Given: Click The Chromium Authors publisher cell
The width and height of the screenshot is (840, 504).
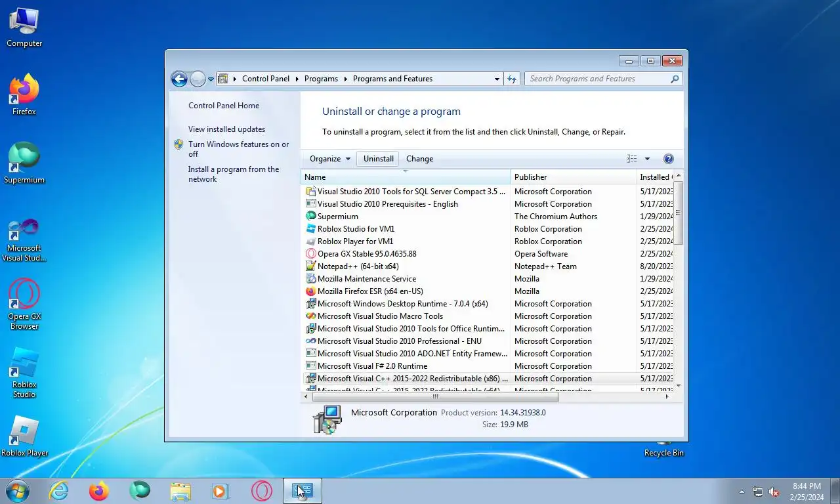Looking at the screenshot, I should (x=556, y=217).
